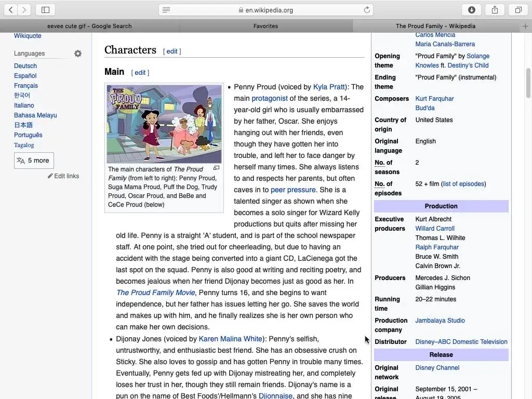Switch to Français language version
The image size is (532, 399).
click(26, 86)
